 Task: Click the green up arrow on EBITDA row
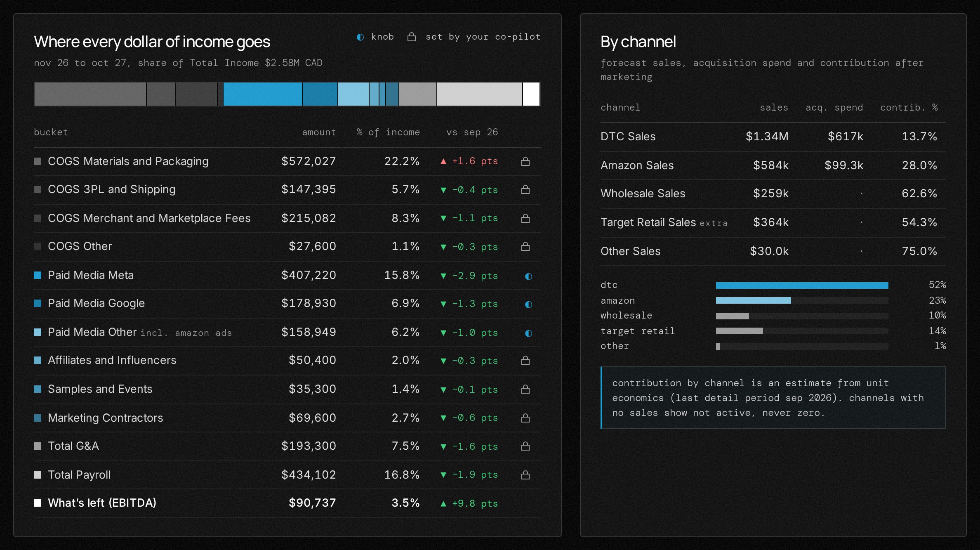(443, 503)
